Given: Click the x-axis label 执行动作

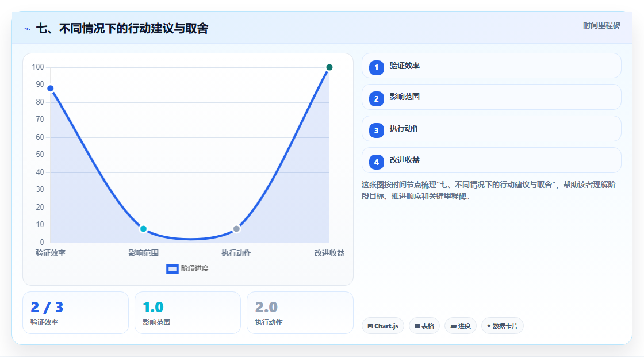Looking at the screenshot, I should click(x=236, y=253).
